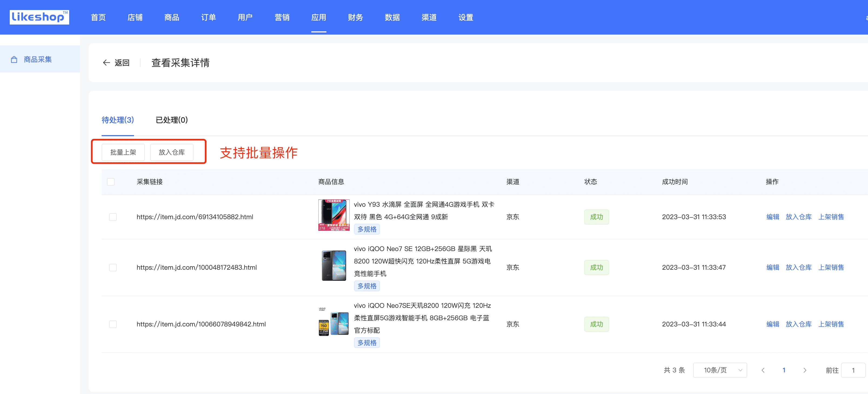This screenshot has width=868, height=394.
Task: Click the shopping bag icon beside 商品采集
Action: click(14, 60)
